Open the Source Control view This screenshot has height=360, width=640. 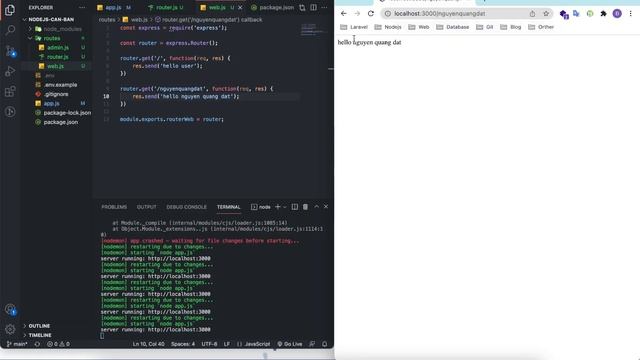click(x=10, y=51)
